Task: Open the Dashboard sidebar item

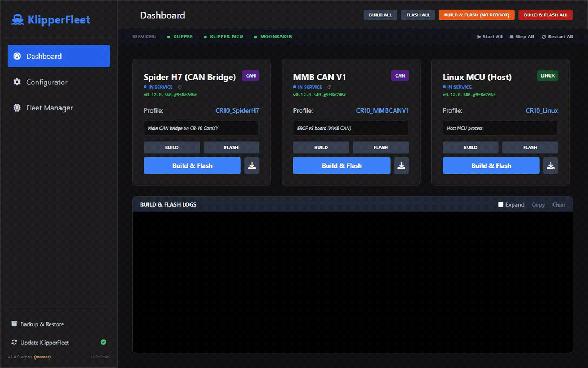Action: [x=58, y=56]
